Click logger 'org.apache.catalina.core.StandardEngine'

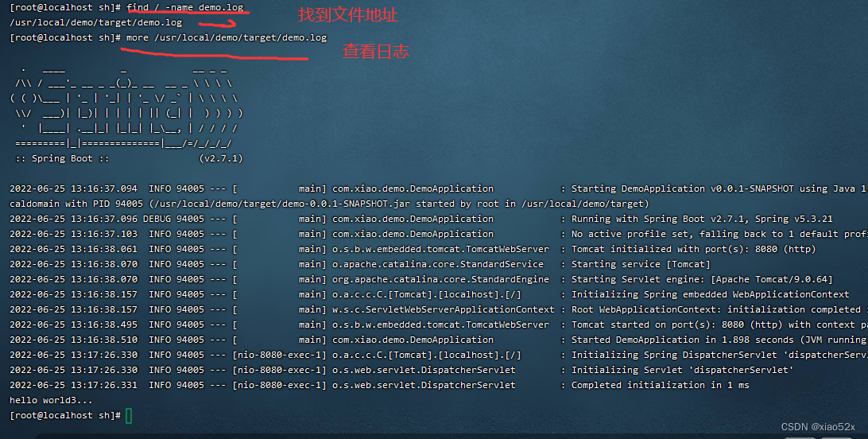click(x=440, y=280)
